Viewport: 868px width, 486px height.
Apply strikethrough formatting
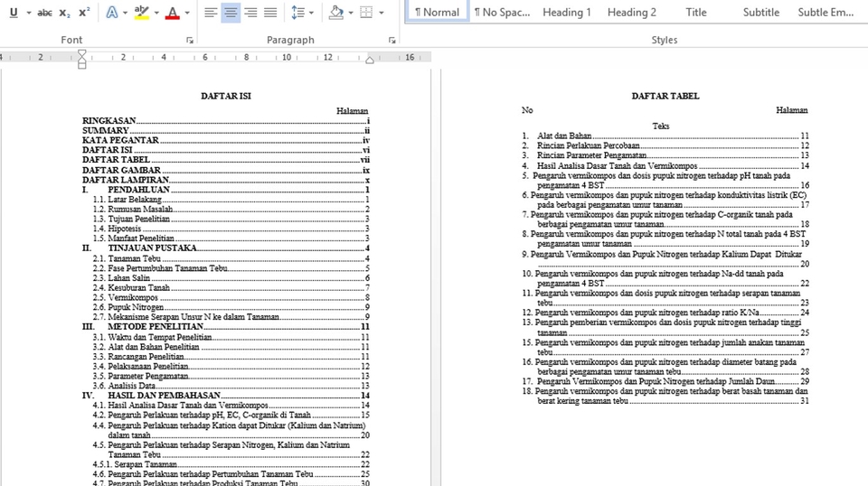[x=45, y=12]
